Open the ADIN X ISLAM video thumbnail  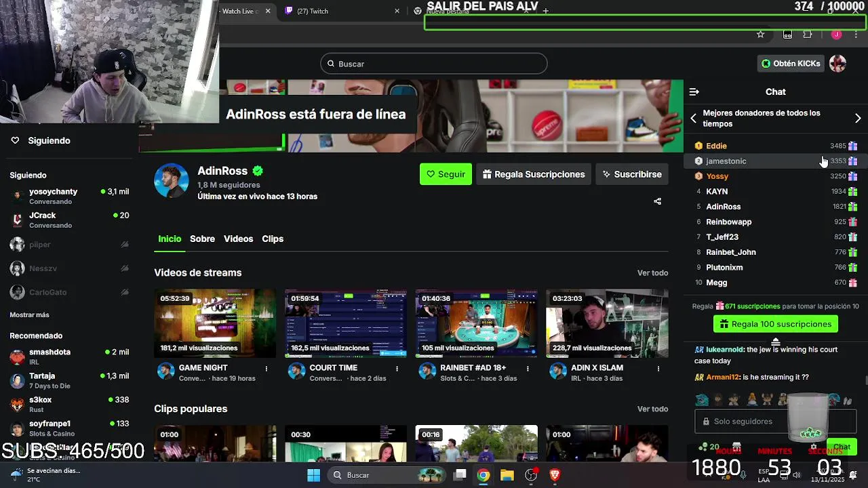tap(607, 323)
